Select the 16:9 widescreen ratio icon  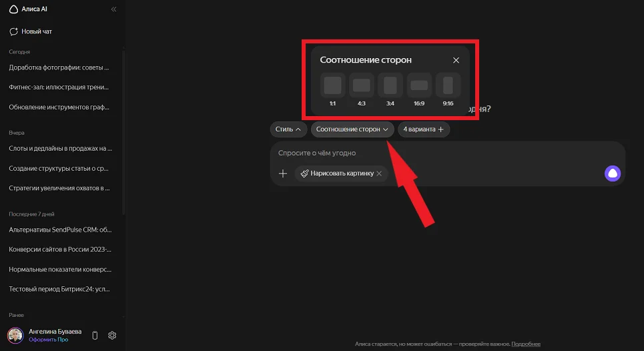pyautogui.click(x=419, y=85)
